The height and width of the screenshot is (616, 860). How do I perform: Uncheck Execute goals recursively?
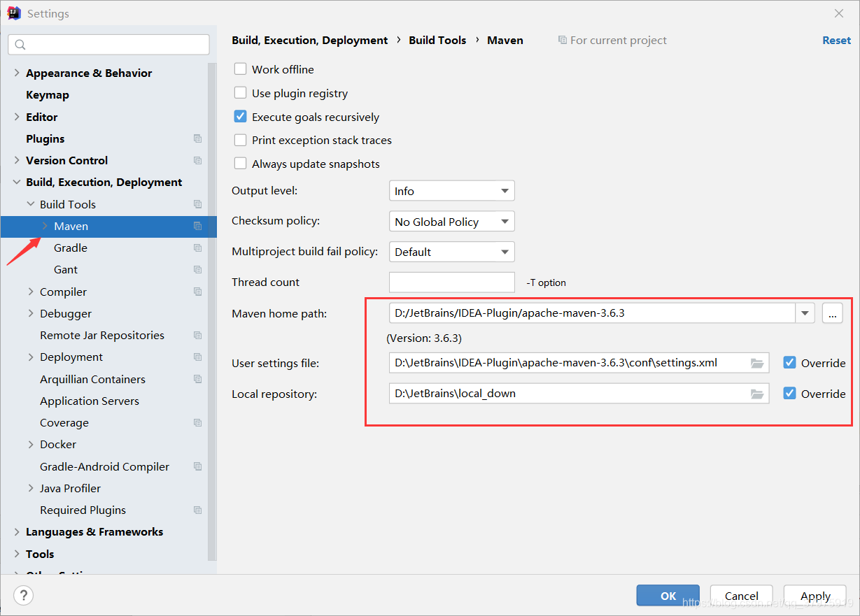click(240, 117)
